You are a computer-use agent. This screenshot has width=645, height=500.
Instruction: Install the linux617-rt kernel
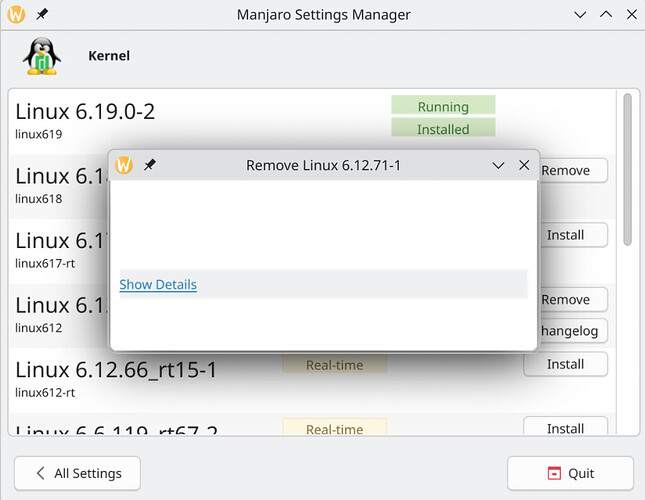[565, 235]
